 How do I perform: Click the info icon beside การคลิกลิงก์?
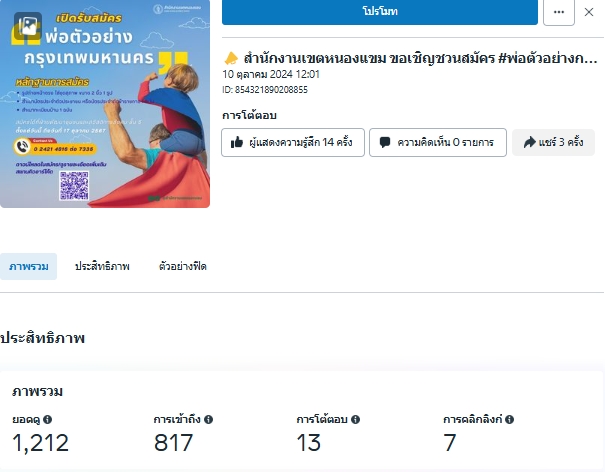tap(509, 420)
